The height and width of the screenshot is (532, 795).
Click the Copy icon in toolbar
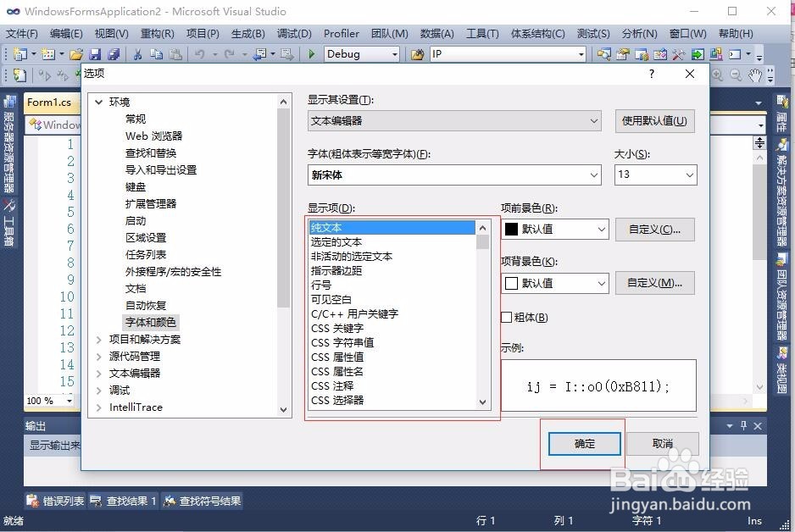click(156, 53)
